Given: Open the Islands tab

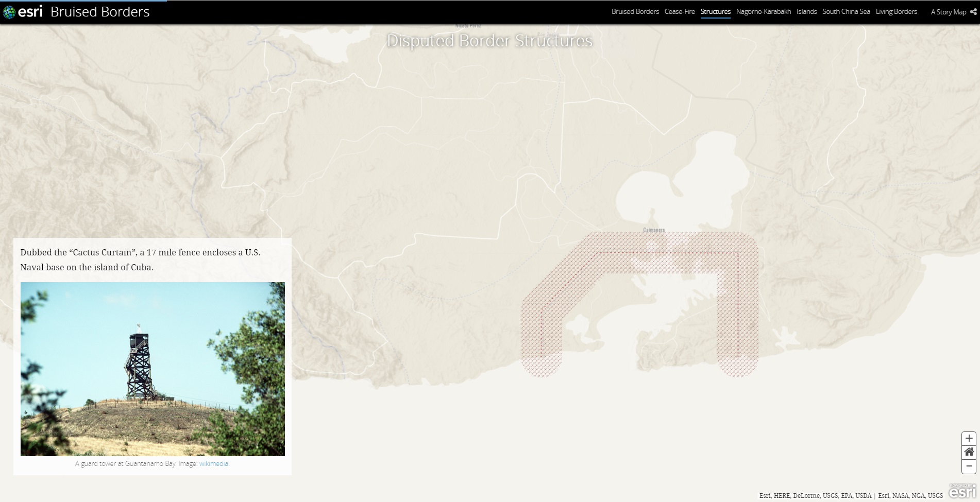Looking at the screenshot, I should (x=806, y=11).
